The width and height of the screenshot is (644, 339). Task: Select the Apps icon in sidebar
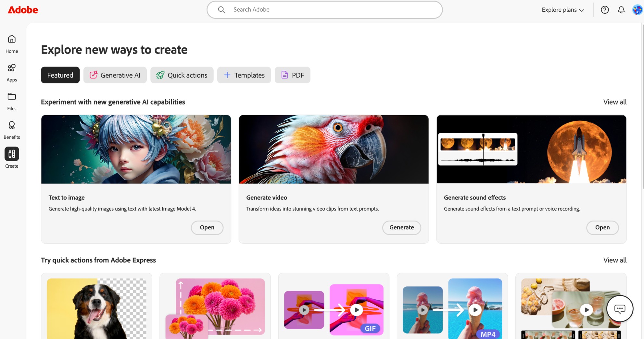[x=12, y=72]
